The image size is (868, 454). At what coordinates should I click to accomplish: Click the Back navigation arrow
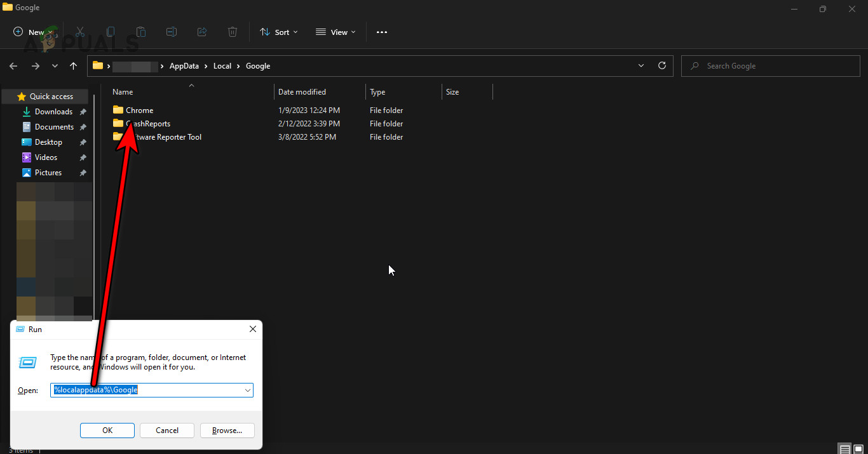pos(13,65)
